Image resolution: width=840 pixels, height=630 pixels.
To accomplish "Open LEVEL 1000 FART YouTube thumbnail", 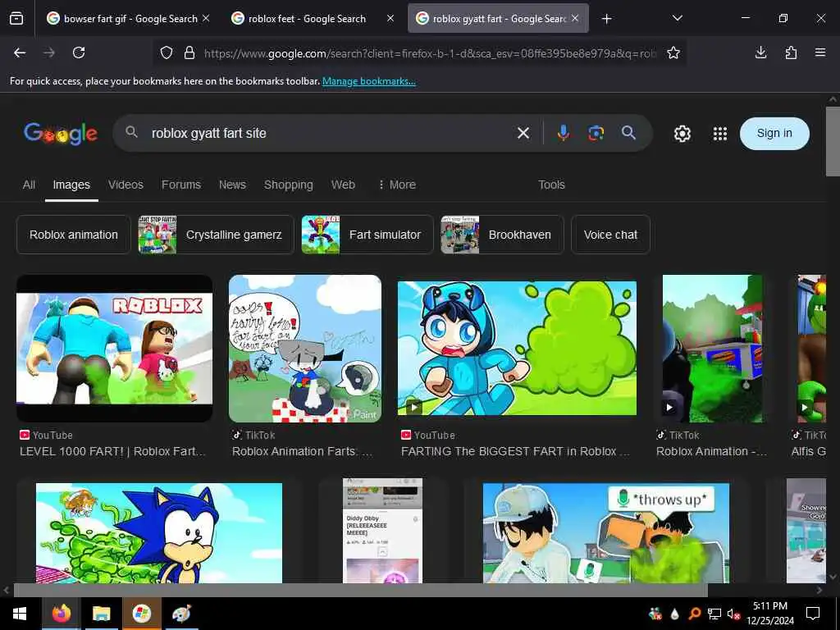I will pyautogui.click(x=115, y=348).
